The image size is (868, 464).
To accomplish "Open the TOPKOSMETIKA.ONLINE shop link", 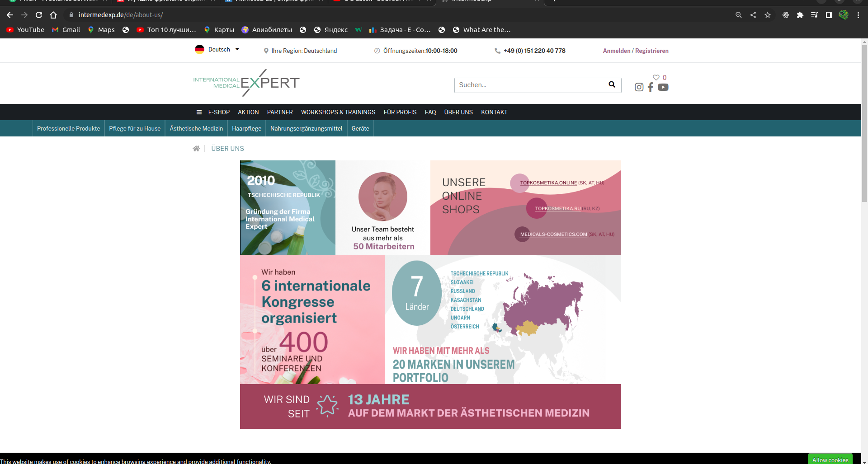I will [x=548, y=183].
